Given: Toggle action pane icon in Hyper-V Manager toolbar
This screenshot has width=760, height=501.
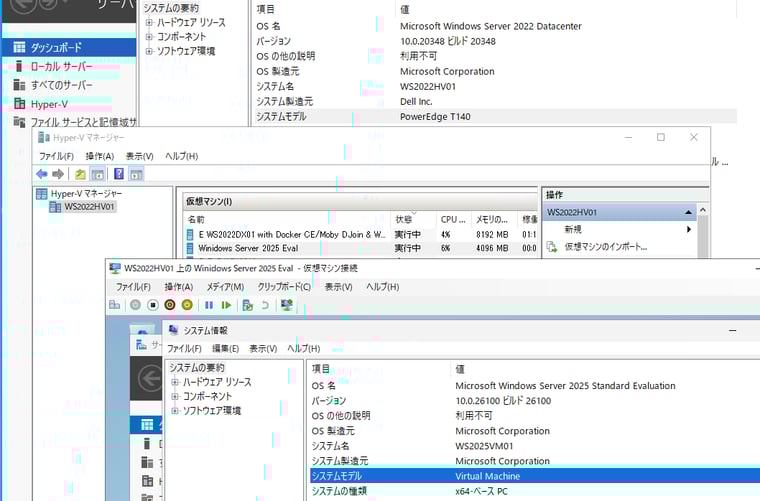Looking at the screenshot, I should click(136, 174).
